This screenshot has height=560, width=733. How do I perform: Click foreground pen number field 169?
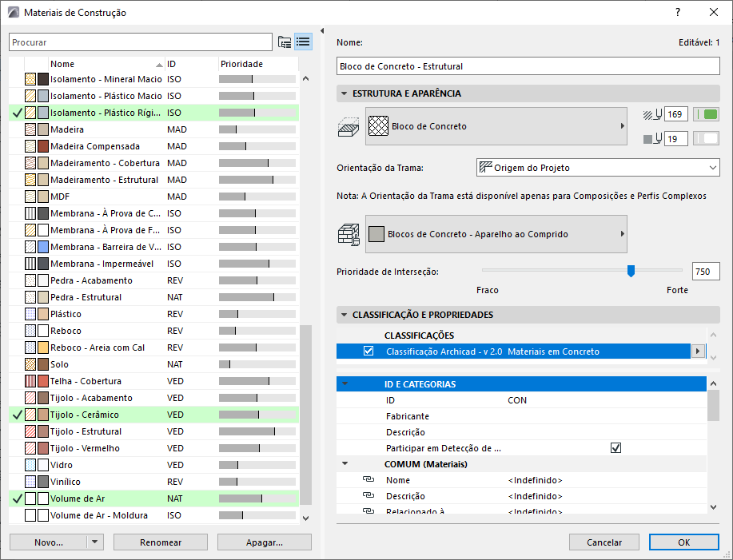tap(675, 114)
